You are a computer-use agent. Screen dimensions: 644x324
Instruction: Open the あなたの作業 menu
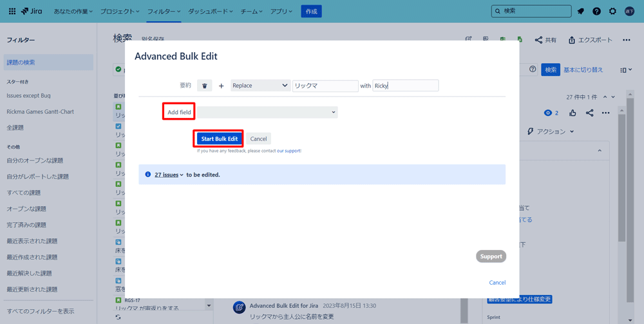click(x=73, y=12)
